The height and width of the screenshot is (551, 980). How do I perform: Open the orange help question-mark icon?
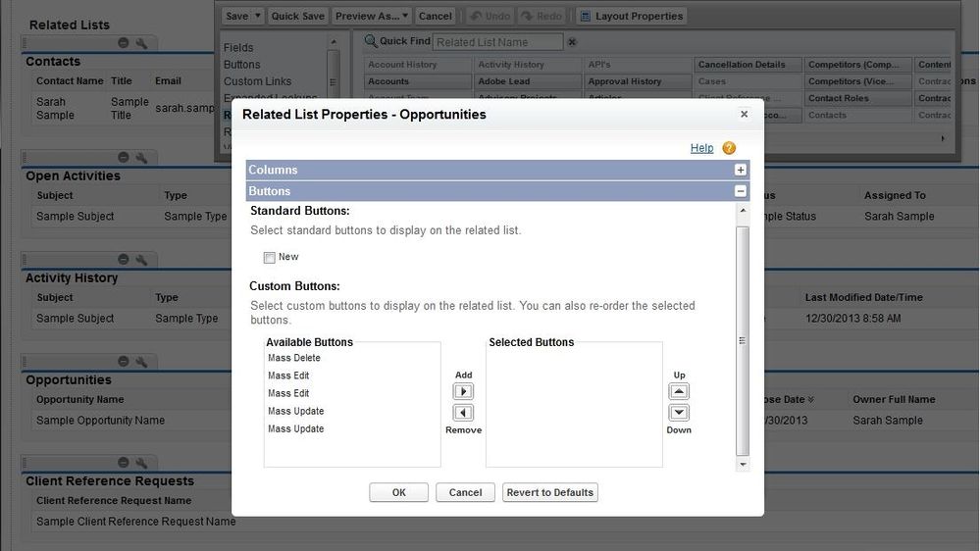[x=729, y=148]
